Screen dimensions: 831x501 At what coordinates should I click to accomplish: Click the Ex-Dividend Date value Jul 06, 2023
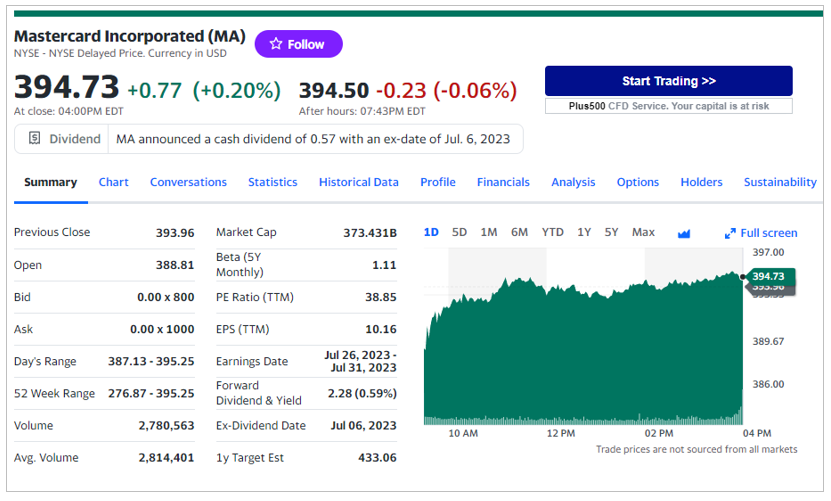364,425
